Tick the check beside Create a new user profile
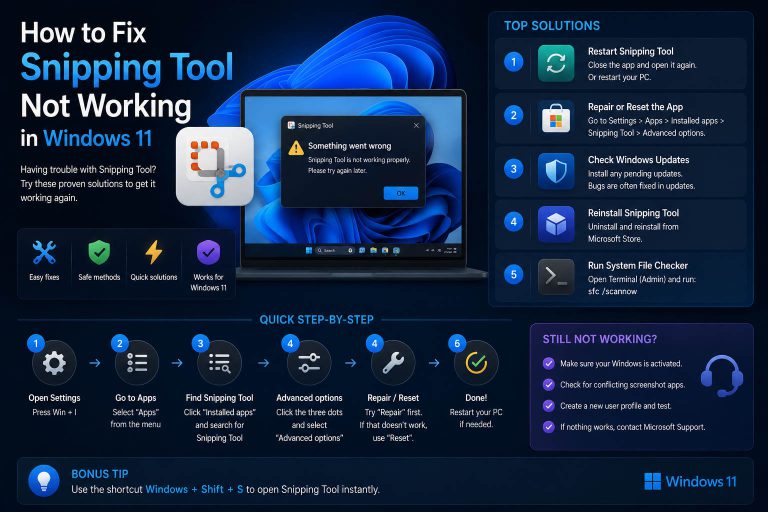This screenshot has width=768, height=512. (549, 406)
